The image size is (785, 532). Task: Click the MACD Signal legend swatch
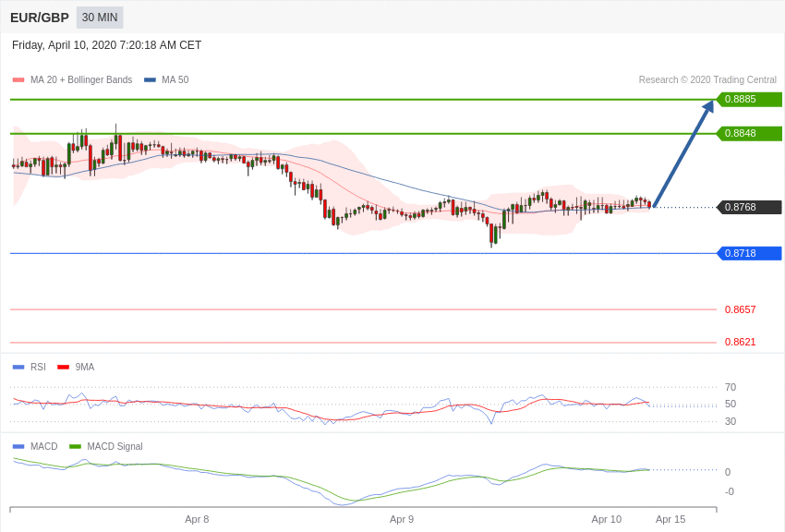pos(75,446)
